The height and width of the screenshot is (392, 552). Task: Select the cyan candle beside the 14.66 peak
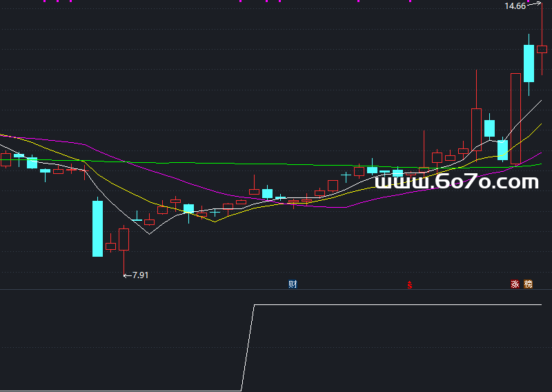[529, 63]
